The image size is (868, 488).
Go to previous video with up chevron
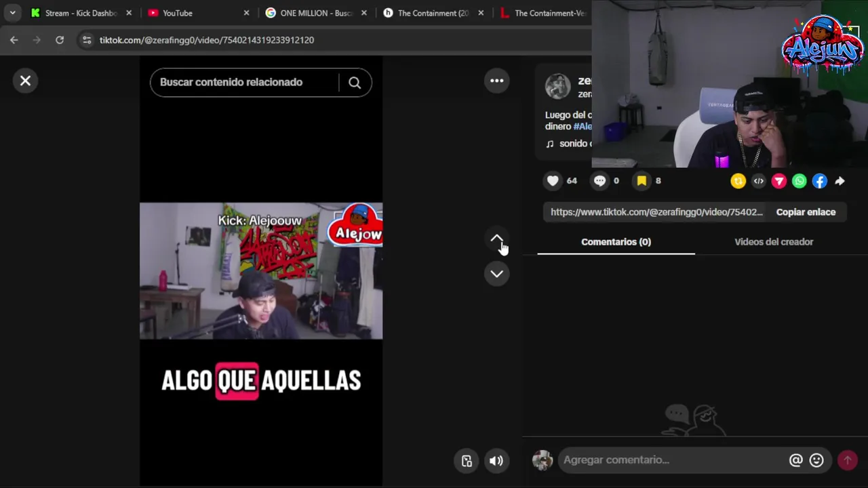click(497, 239)
